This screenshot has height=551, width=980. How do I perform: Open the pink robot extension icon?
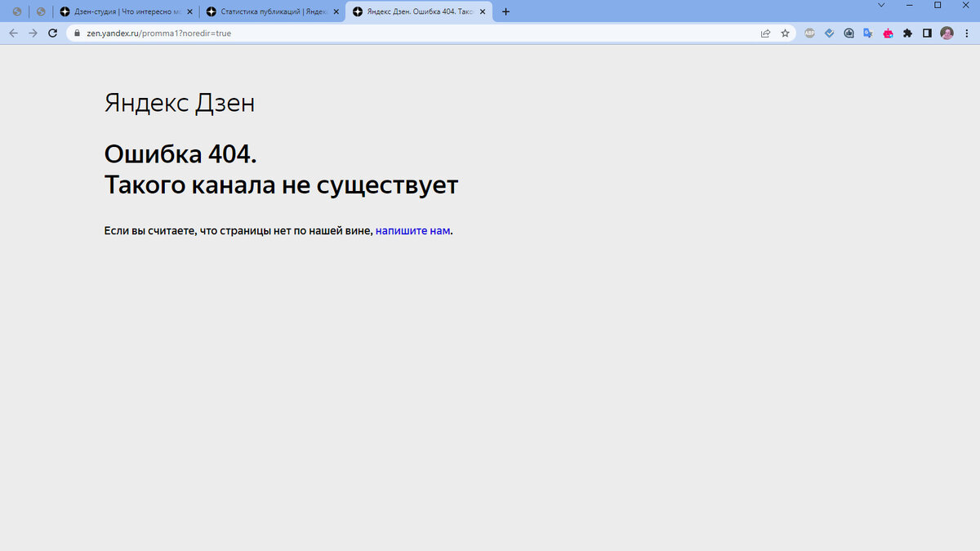coord(888,33)
